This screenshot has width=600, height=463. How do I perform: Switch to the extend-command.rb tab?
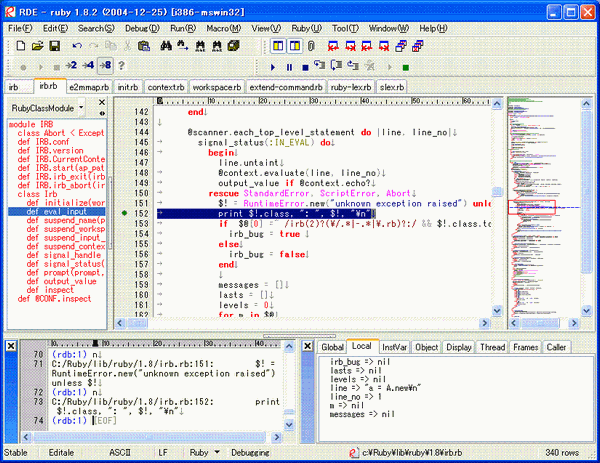286,87
